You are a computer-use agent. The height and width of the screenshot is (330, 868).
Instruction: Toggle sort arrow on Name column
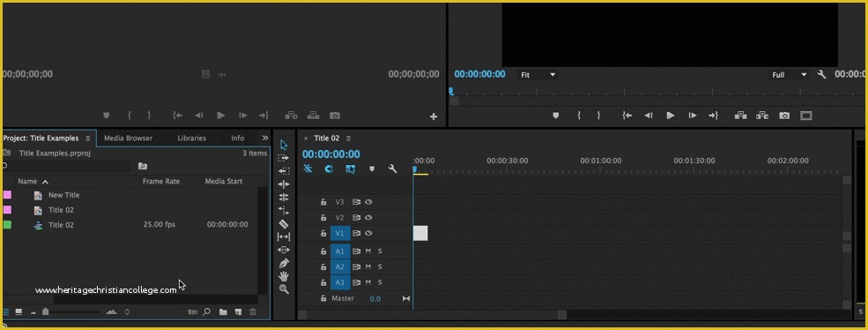tap(46, 182)
